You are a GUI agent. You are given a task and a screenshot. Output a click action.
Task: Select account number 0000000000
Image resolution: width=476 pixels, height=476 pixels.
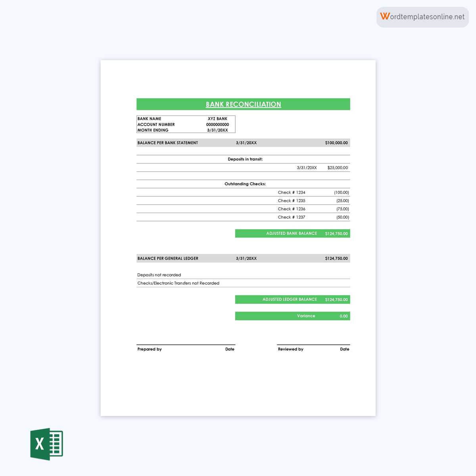[217, 125]
